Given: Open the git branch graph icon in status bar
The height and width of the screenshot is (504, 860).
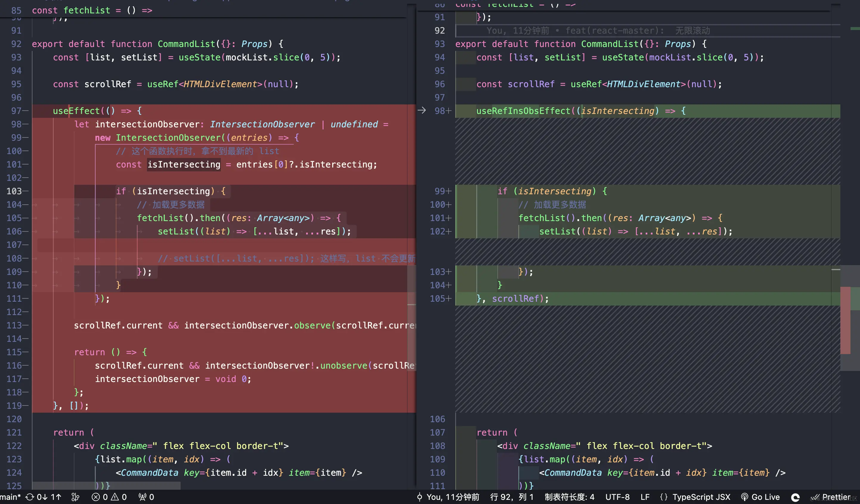Looking at the screenshot, I should click(75, 497).
